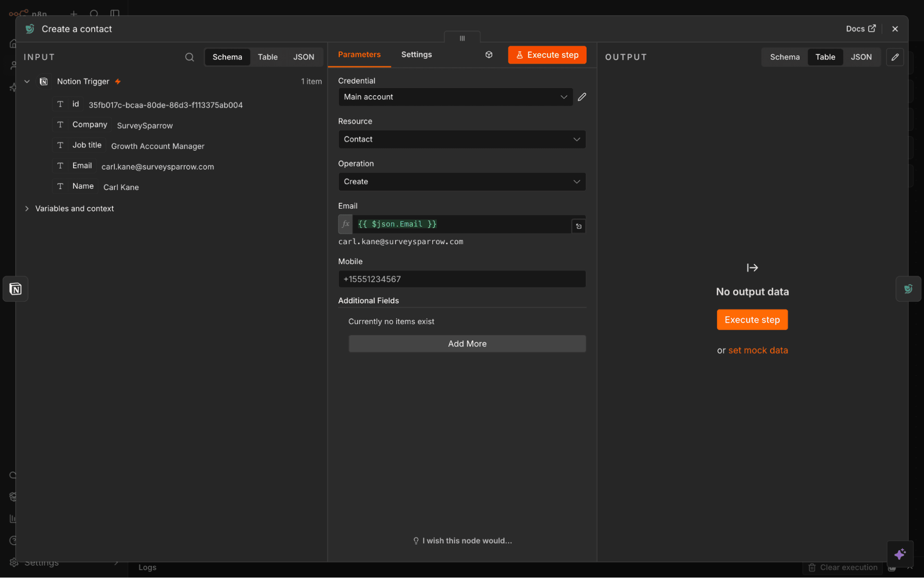This screenshot has height=578, width=924.
Task: Click the text type icon beside Job title
Action: coord(60,145)
